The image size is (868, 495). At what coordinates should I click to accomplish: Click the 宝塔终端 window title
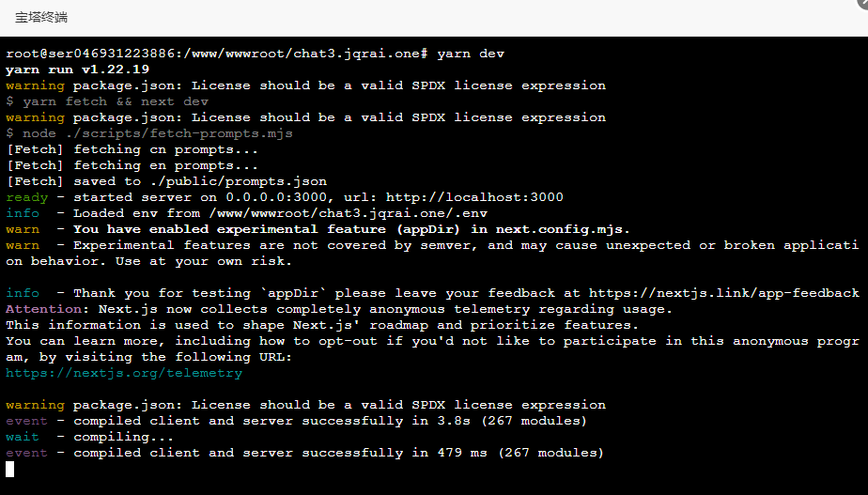41,17
